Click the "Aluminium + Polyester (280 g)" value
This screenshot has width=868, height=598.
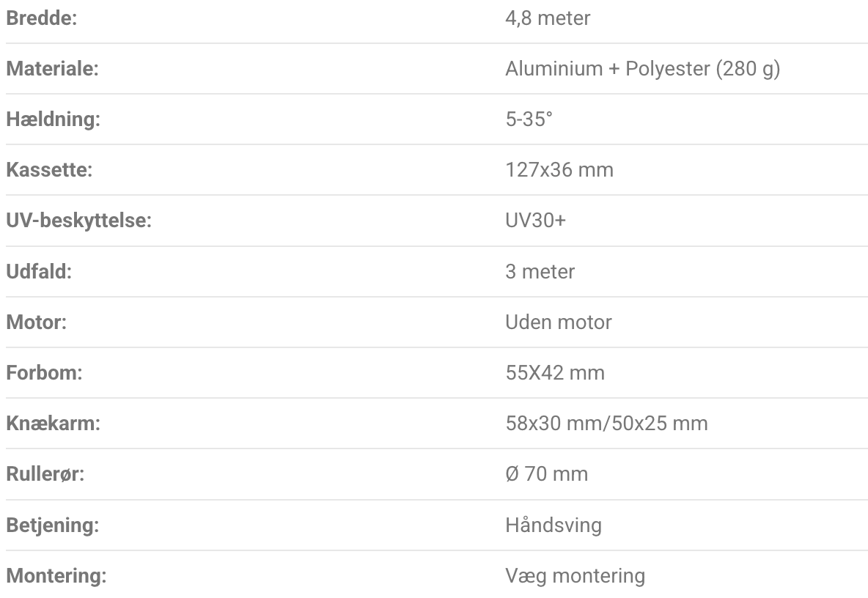click(x=642, y=69)
